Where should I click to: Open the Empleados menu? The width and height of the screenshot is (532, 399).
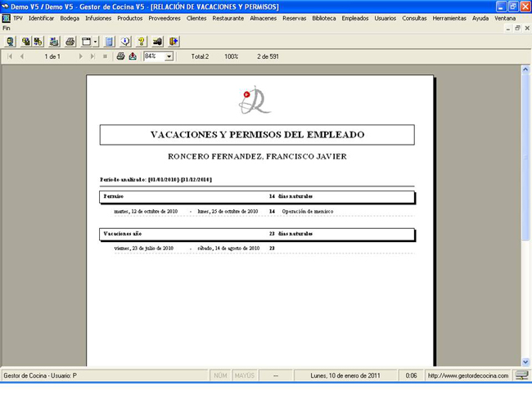pyautogui.click(x=354, y=17)
